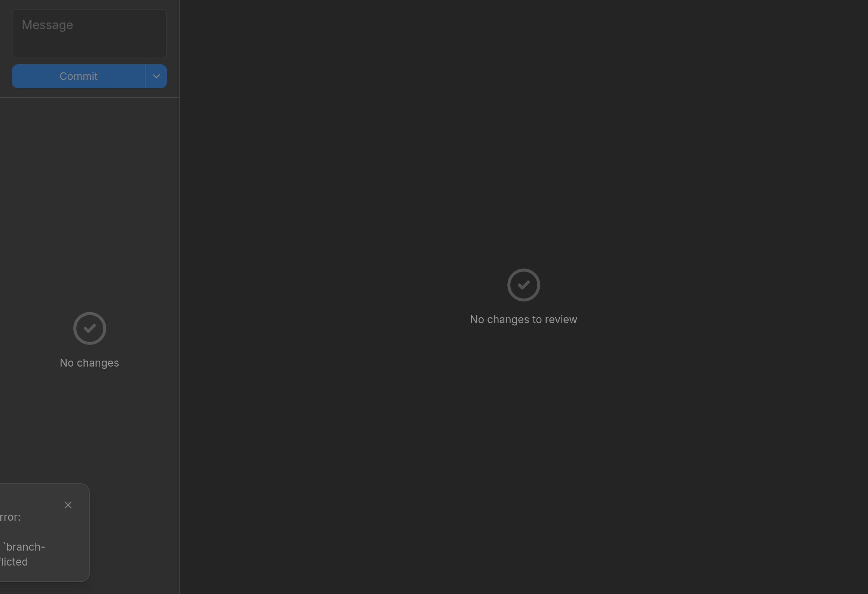Screen dimensions: 868x594
Task: Click empty review pane area above its checkmark
Action: (523, 131)
